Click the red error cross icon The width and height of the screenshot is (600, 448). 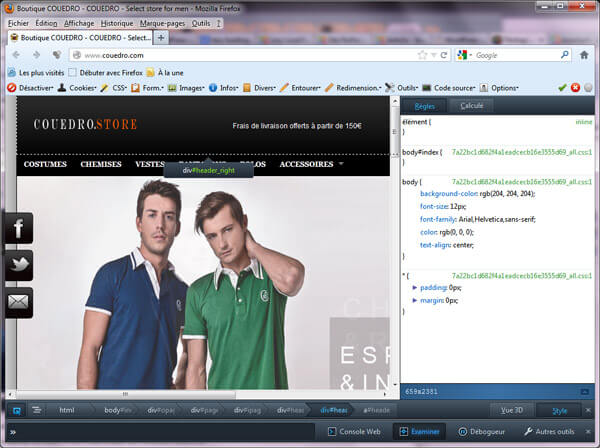(x=575, y=88)
